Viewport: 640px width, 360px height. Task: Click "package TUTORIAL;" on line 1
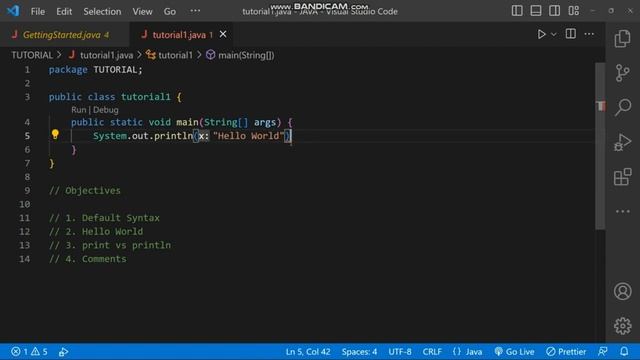click(x=96, y=70)
